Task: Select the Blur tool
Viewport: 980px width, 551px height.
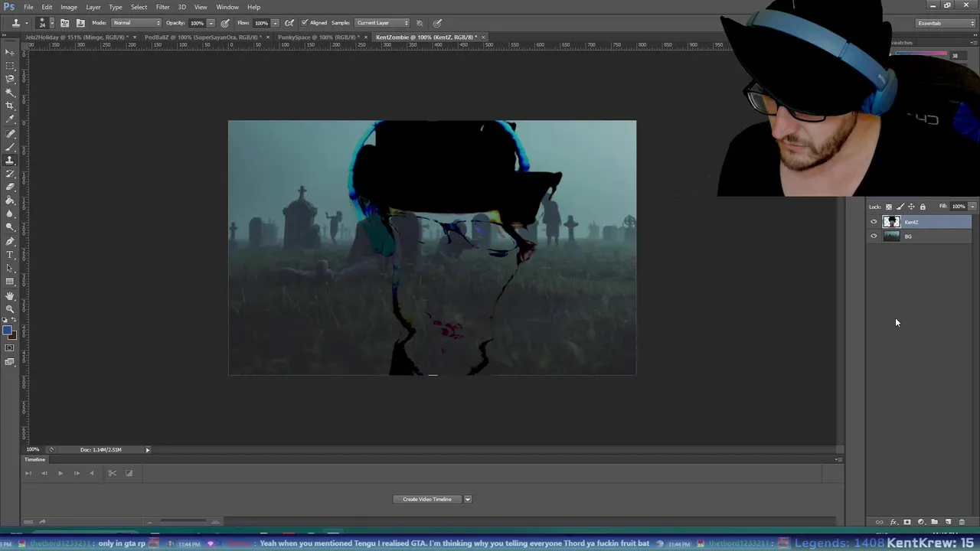Action: pos(10,214)
